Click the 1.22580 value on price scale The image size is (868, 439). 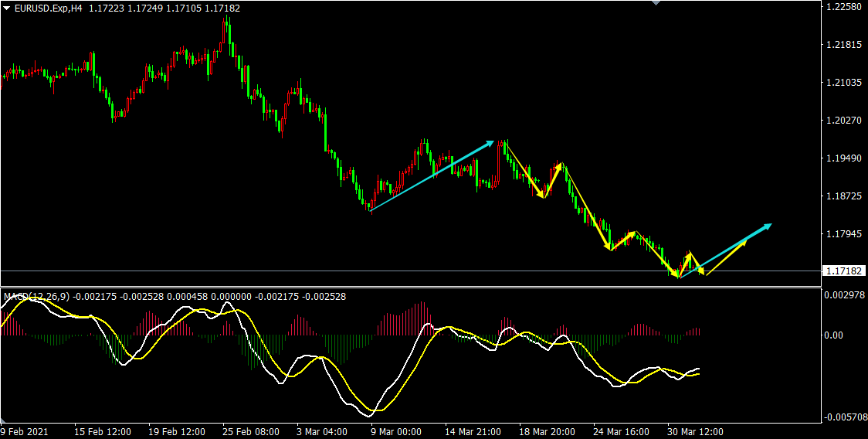(x=843, y=7)
